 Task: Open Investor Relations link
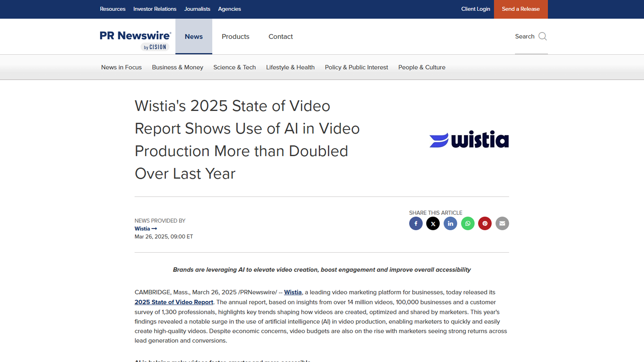click(x=155, y=9)
